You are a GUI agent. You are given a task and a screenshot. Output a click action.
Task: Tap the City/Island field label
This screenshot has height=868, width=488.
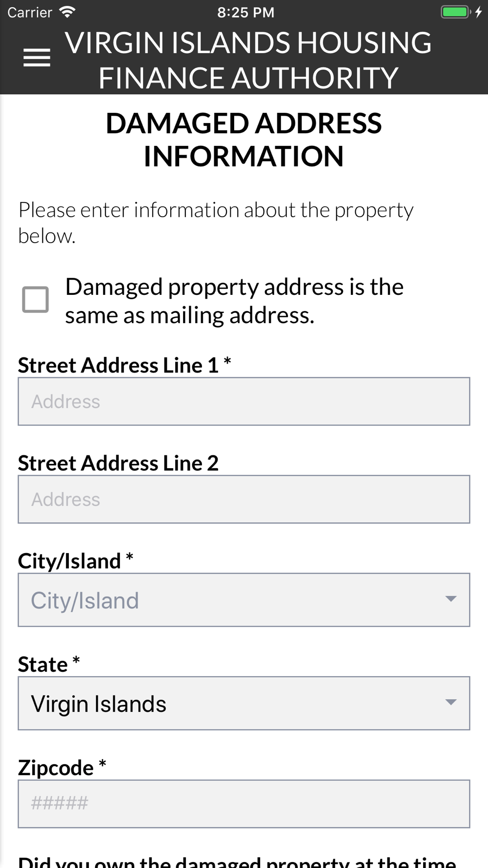tap(76, 560)
